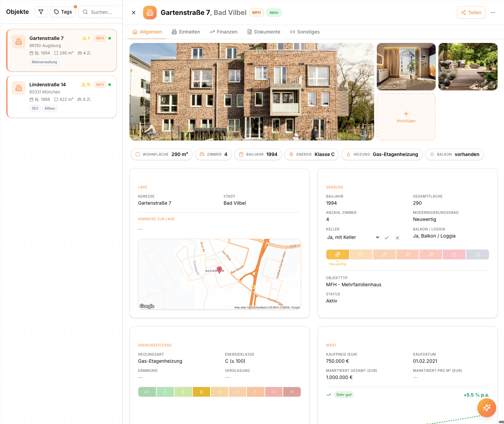
Task: Switch to the Einheiten tab
Action: tap(186, 32)
